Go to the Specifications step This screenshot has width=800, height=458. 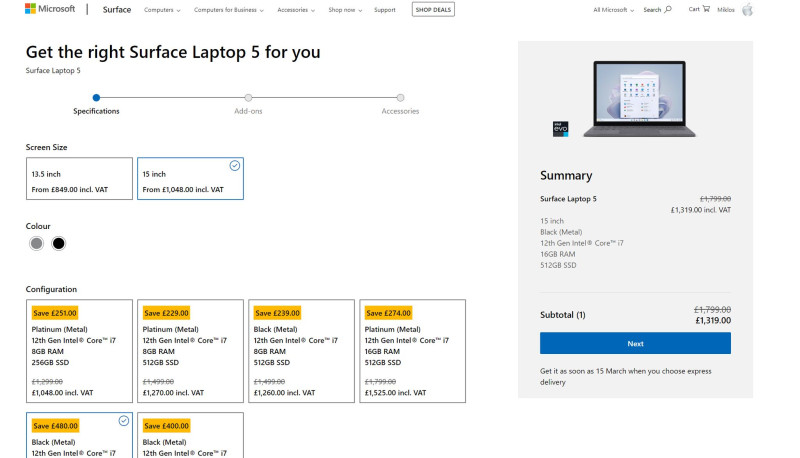[96, 105]
